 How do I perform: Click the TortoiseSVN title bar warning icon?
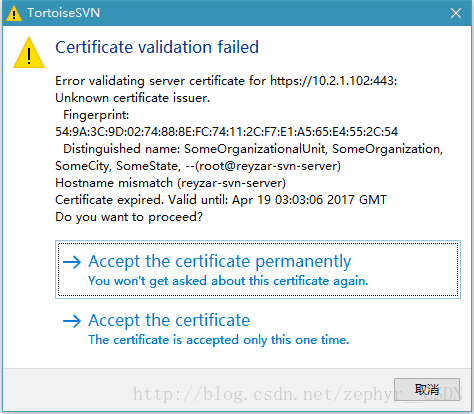point(14,13)
